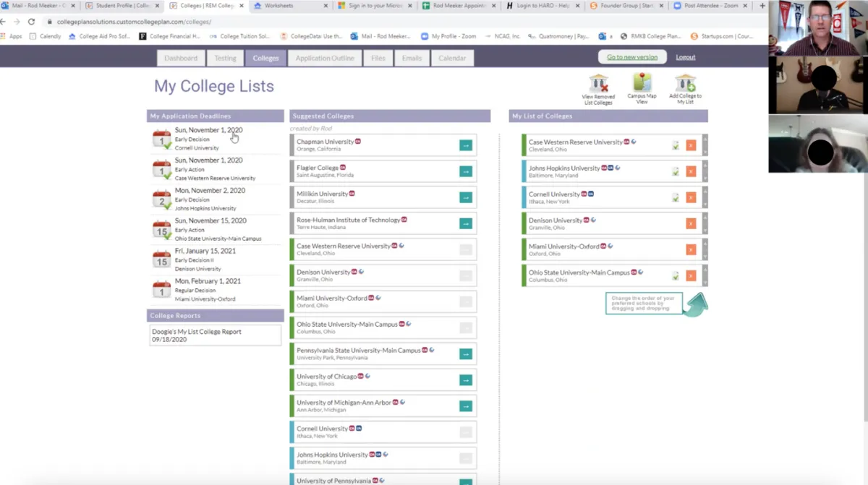Viewport: 868px width, 485px height.
Task: Click the browser reload button
Action: tap(31, 22)
